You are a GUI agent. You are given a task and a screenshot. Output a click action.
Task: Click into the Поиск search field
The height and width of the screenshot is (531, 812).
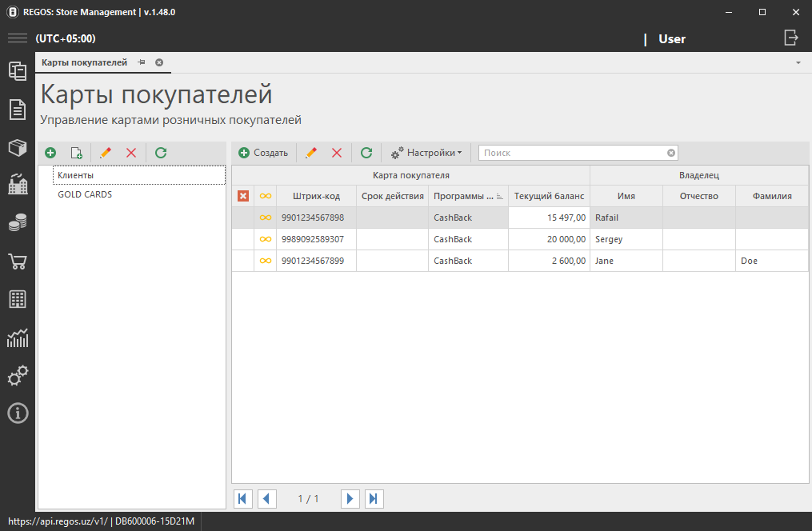point(572,153)
